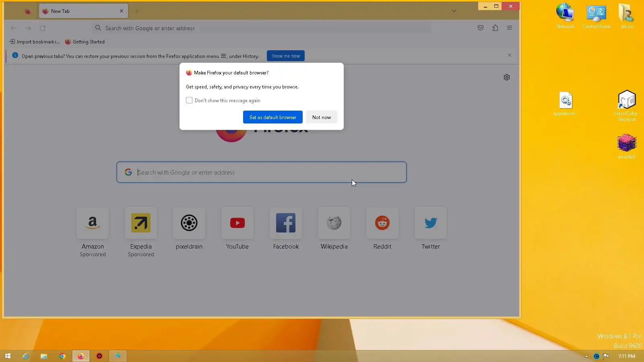Open the new tab personalize gear
The height and width of the screenshot is (362, 644).
pos(507,77)
